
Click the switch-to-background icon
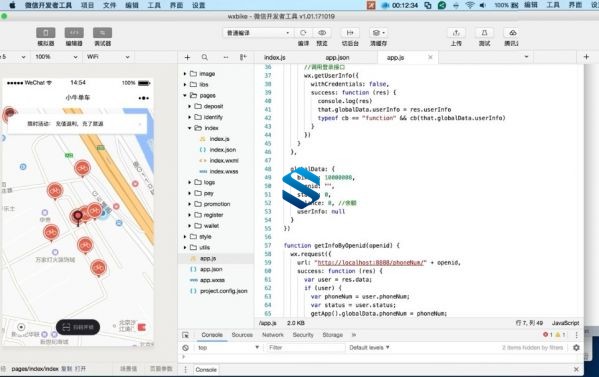coord(350,33)
